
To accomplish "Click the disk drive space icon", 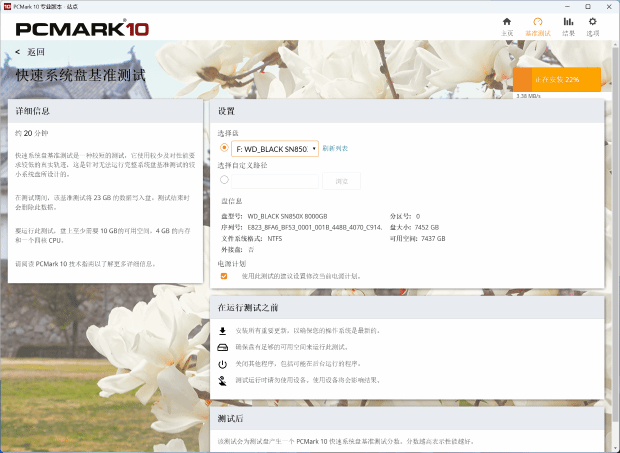I will click(223, 347).
